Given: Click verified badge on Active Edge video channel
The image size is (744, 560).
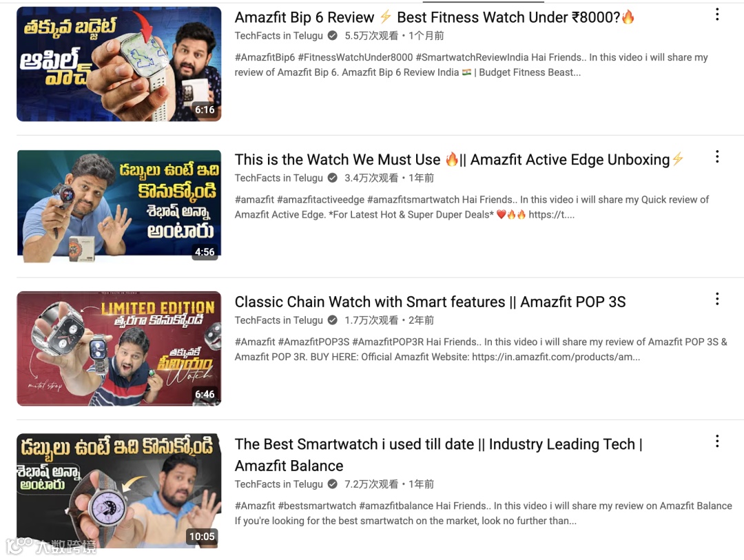Looking at the screenshot, I should (333, 178).
